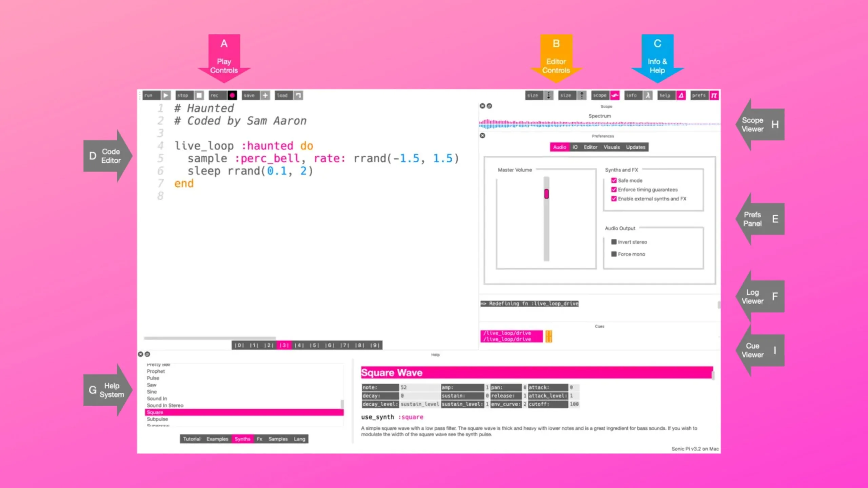Toggle the Safe mode checkbox
The height and width of the screenshot is (488, 868).
click(x=614, y=180)
